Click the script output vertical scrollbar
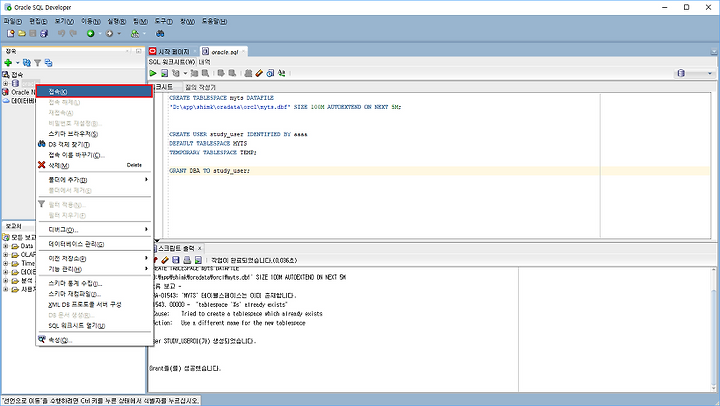 (x=714, y=329)
